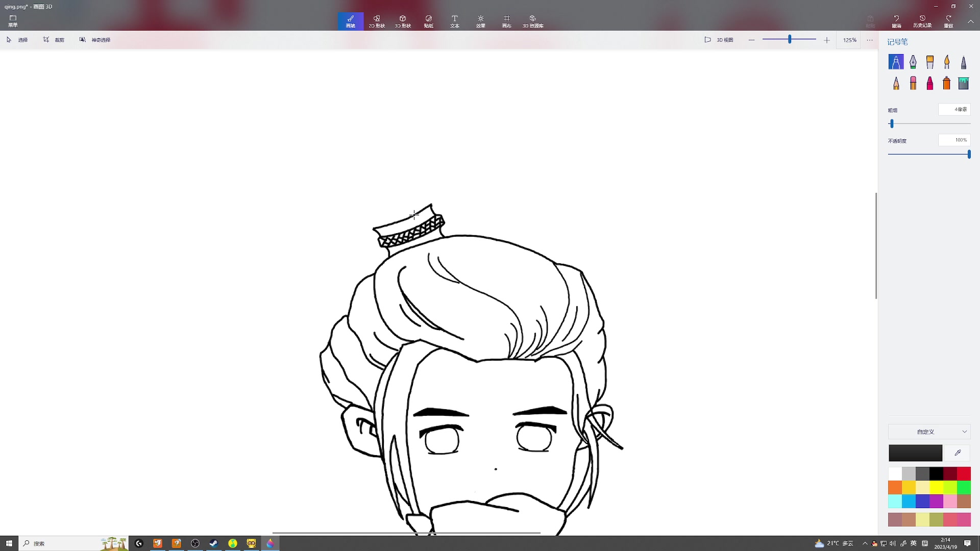The height and width of the screenshot is (551, 980).
Task: Pick the fill bucket tool
Action: (963, 83)
